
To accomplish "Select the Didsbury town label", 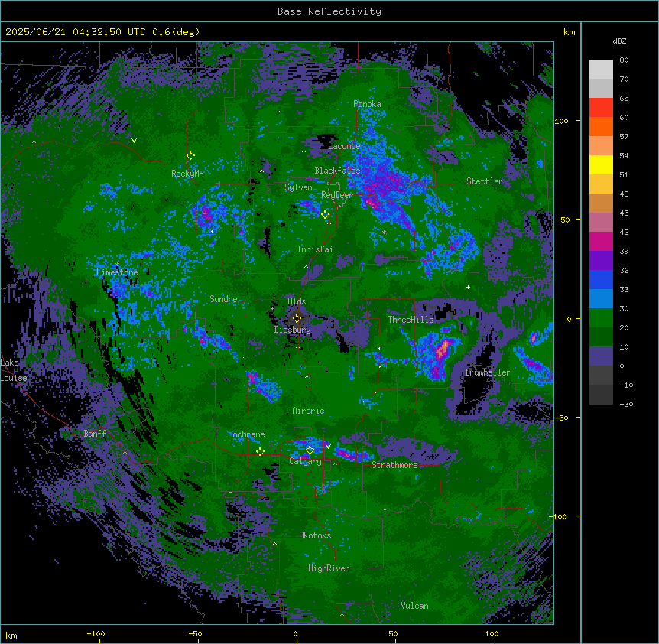I will [293, 330].
